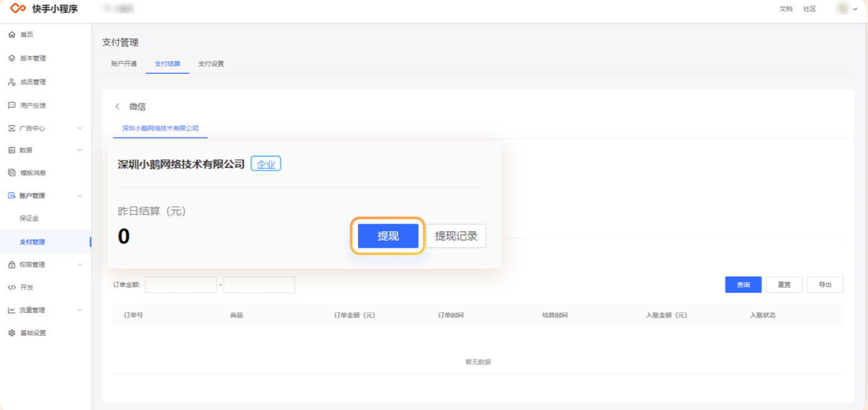Viewport: 868px width, 410px height.
Task: Click the Kuaishou mini program logo
Action: pyautogui.click(x=18, y=9)
